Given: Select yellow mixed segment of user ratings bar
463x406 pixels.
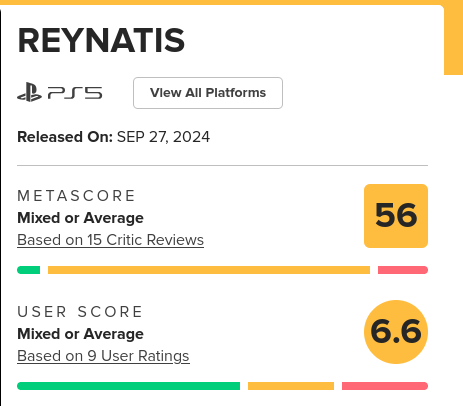Looking at the screenshot, I should pyautogui.click(x=291, y=386).
